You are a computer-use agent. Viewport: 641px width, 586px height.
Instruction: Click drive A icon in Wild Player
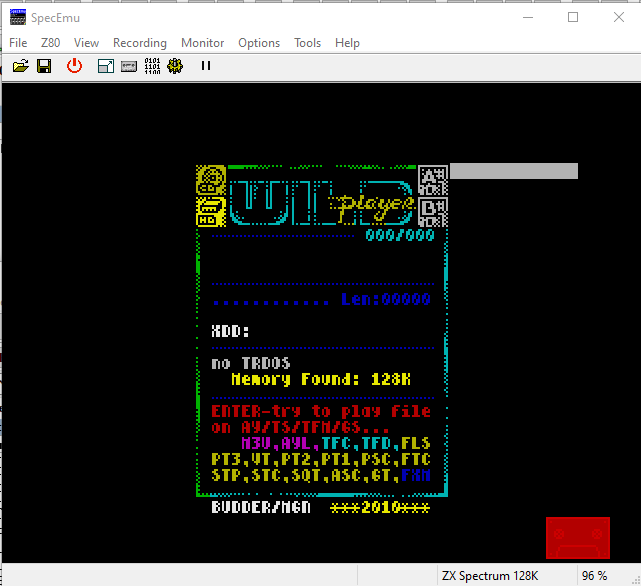tap(433, 180)
